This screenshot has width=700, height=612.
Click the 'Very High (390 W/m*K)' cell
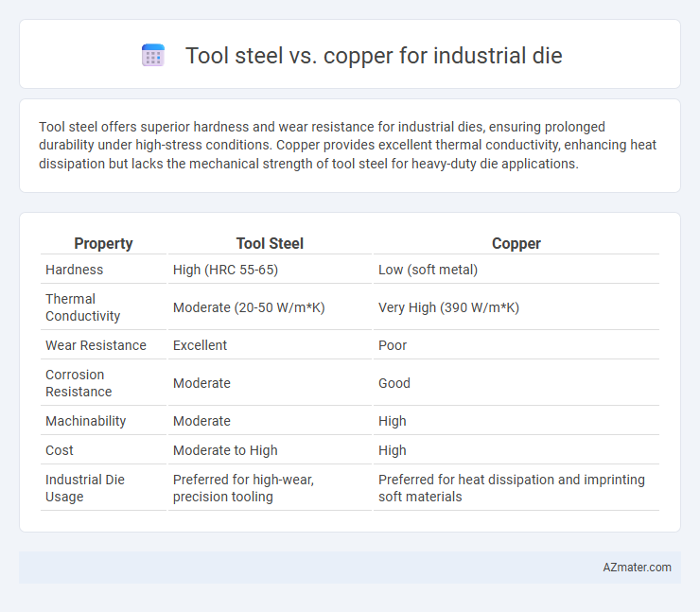click(x=448, y=307)
